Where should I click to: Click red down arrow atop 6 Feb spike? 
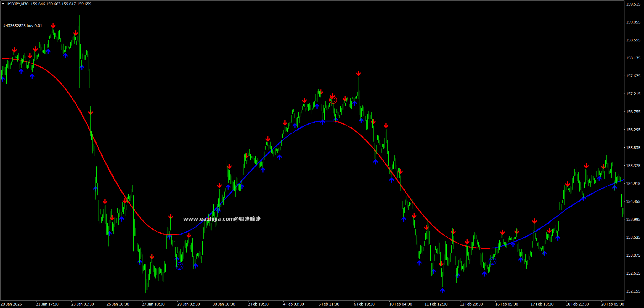coord(358,73)
